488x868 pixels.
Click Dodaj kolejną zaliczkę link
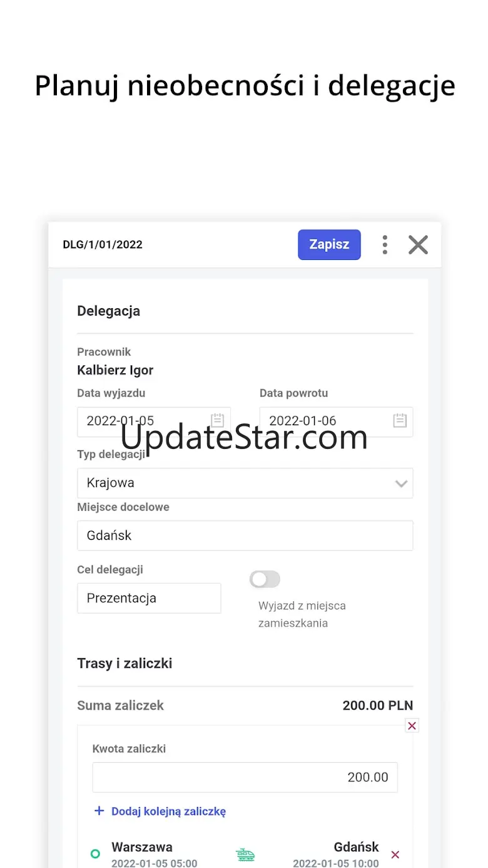(x=168, y=811)
